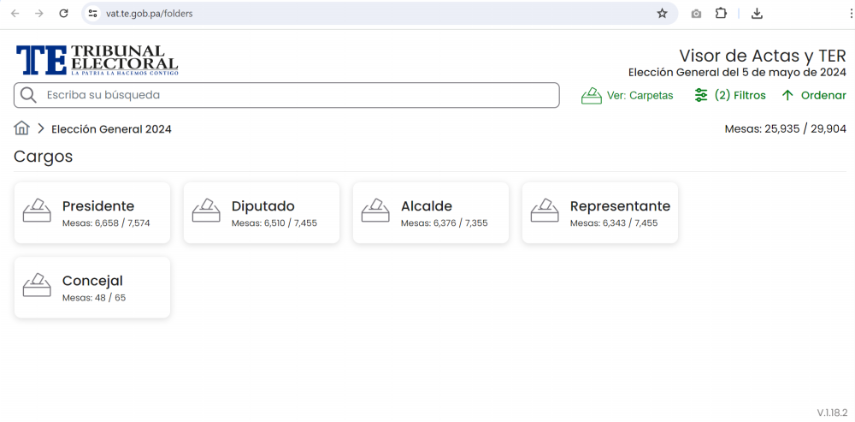Click the ballot box icon on Concejal card
The image size is (855, 422).
[37, 286]
